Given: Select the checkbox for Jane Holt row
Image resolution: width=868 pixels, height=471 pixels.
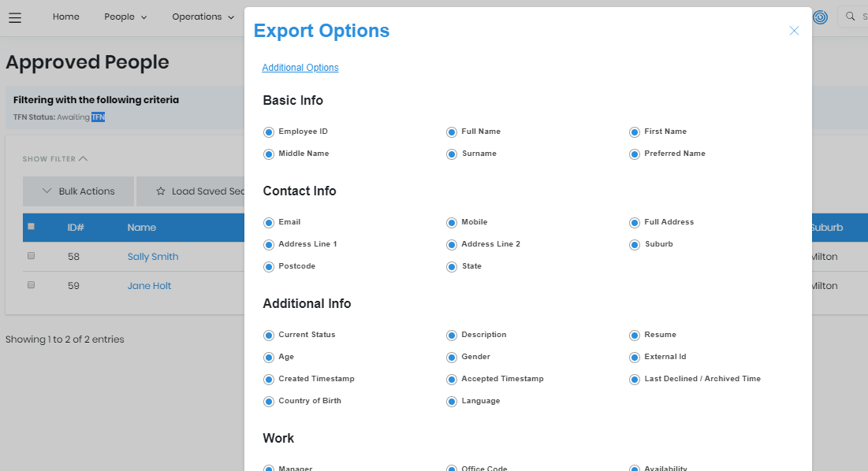Looking at the screenshot, I should pos(32,285).
